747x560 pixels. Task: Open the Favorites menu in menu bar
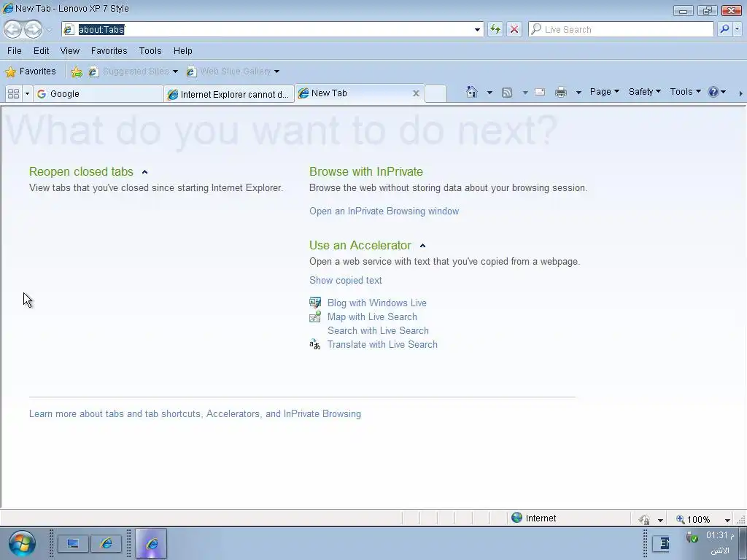(x=109, y=50)
